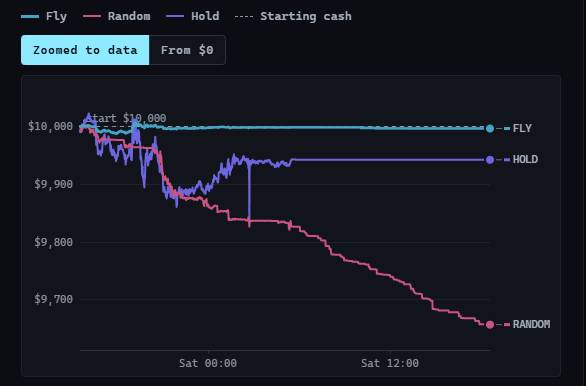This screenshot has width=586, height=386.
Task: Click the RANDOM end-of-line label
Action: point(531,324)
